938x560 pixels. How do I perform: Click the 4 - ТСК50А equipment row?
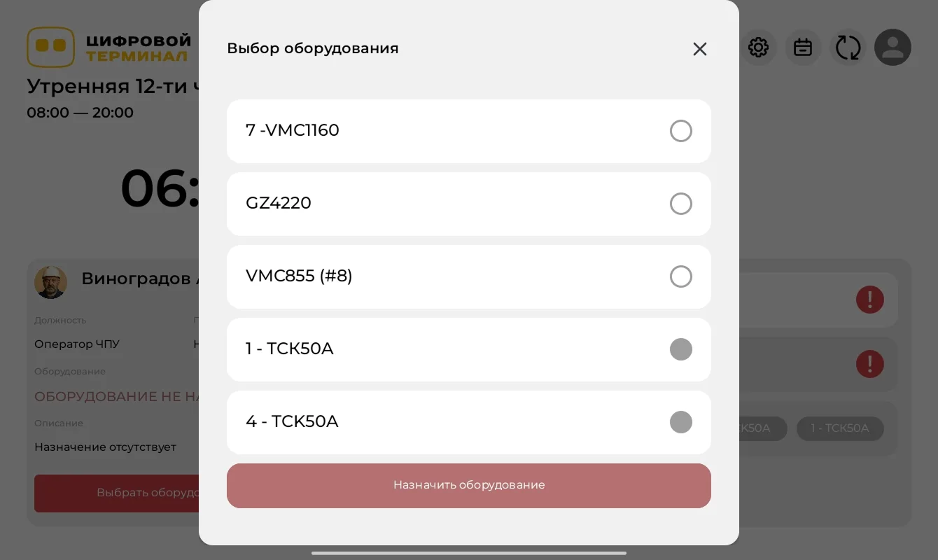tap(468, 422)
